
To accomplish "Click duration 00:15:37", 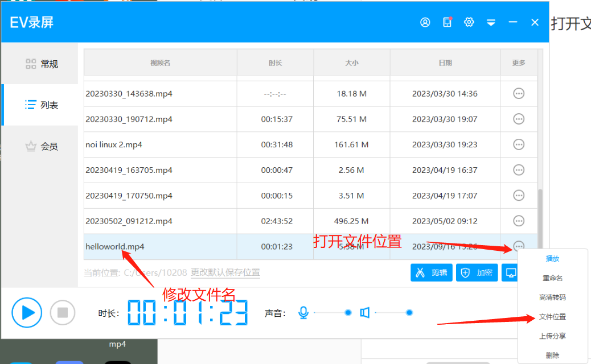I will tap(277, 119).
